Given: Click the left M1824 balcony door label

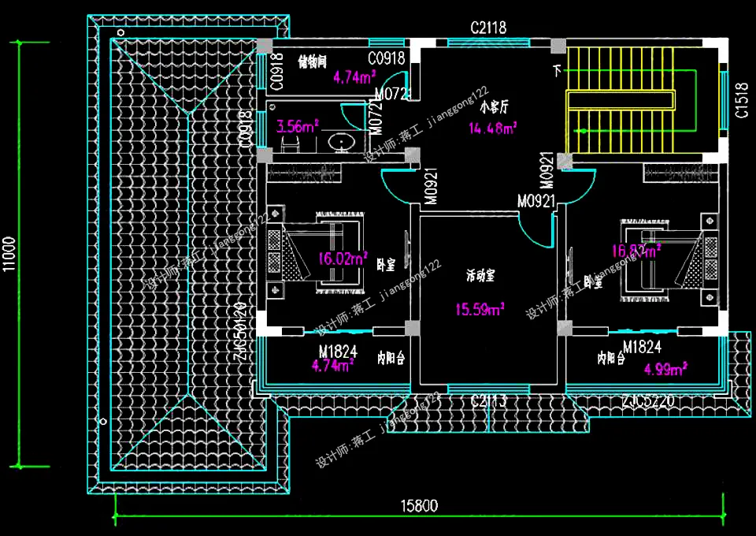Looking at the screenshot, I should tap(338, 352).
